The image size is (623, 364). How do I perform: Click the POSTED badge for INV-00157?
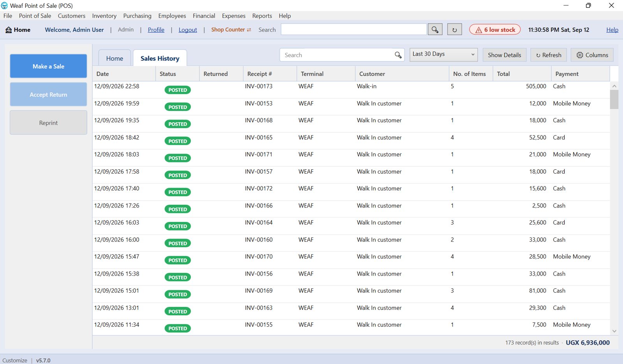pyautogui.click(x=178, y=175)
